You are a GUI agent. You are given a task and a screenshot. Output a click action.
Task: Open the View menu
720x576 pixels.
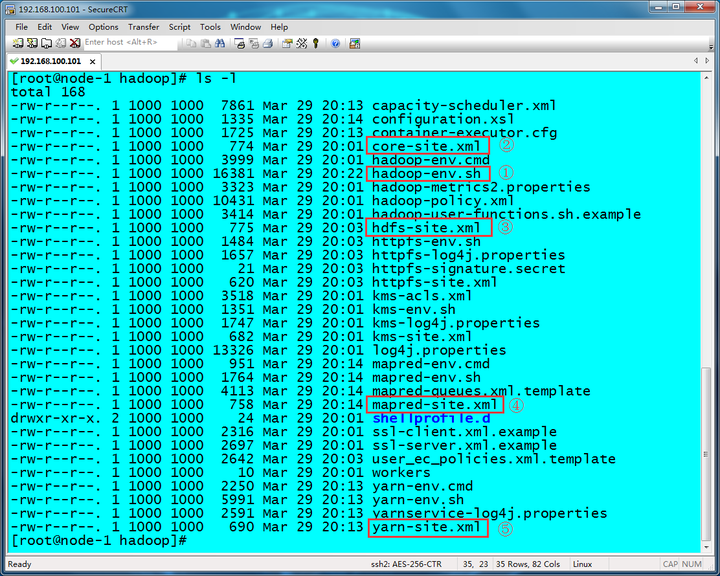pos(70,27)
